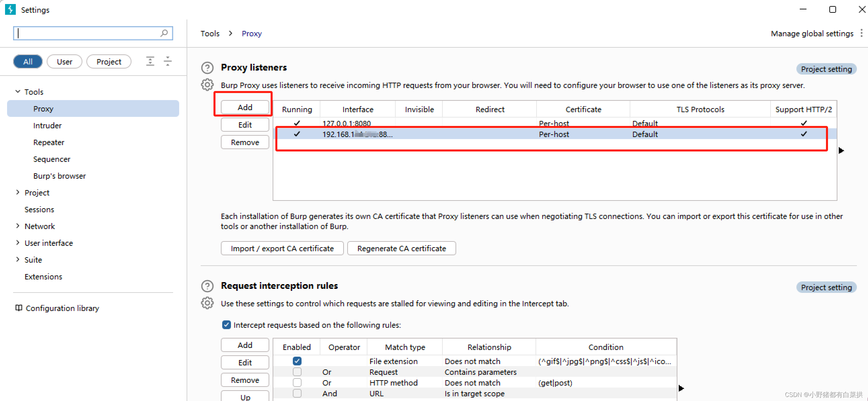Expand the User interface tree section

point(18,243)
